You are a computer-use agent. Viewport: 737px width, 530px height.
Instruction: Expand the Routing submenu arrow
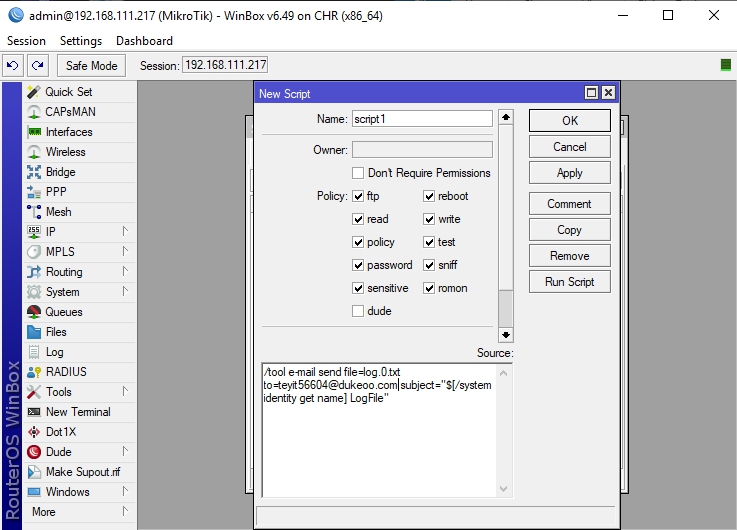point(125,271)
